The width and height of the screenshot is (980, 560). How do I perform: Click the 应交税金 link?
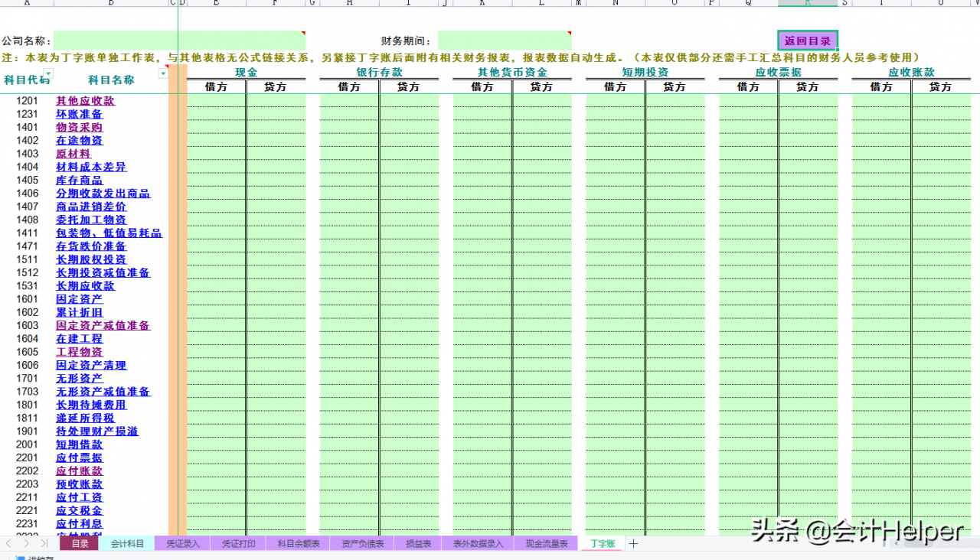click(x=79, y=511)
